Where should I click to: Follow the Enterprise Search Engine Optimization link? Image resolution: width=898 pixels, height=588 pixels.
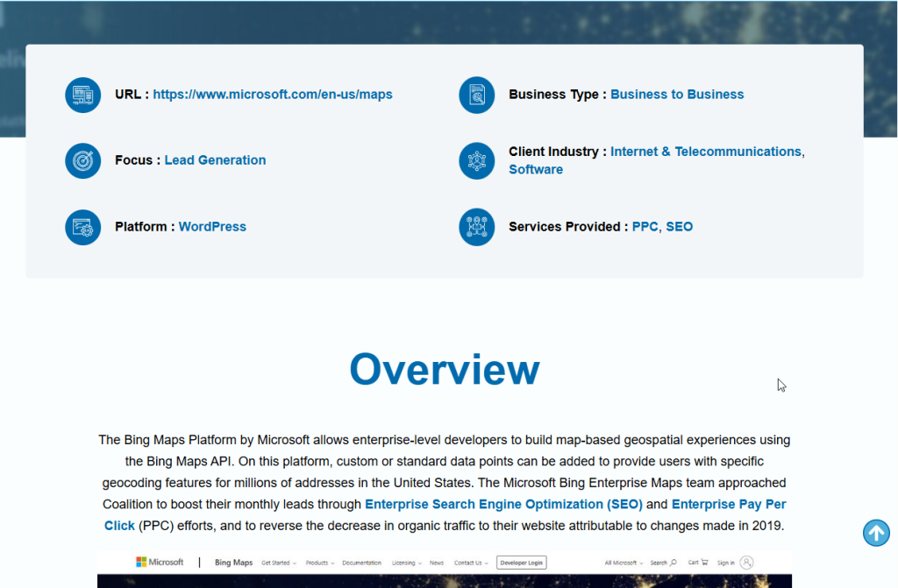pyautogui.click(x=504, y=505)
